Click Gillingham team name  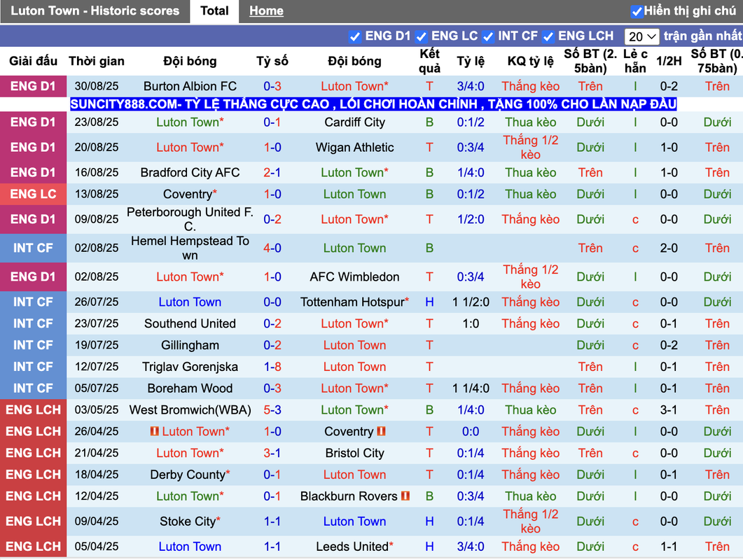click(190, 345)
